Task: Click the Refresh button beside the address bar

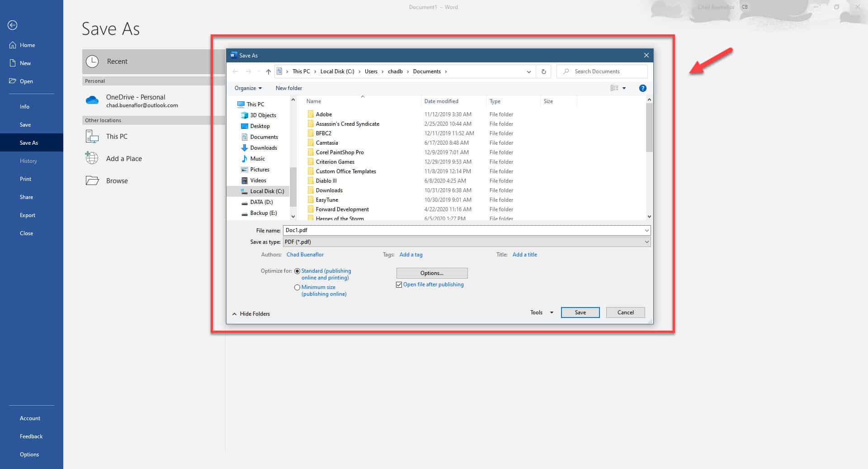Action: tap(544, 71)
